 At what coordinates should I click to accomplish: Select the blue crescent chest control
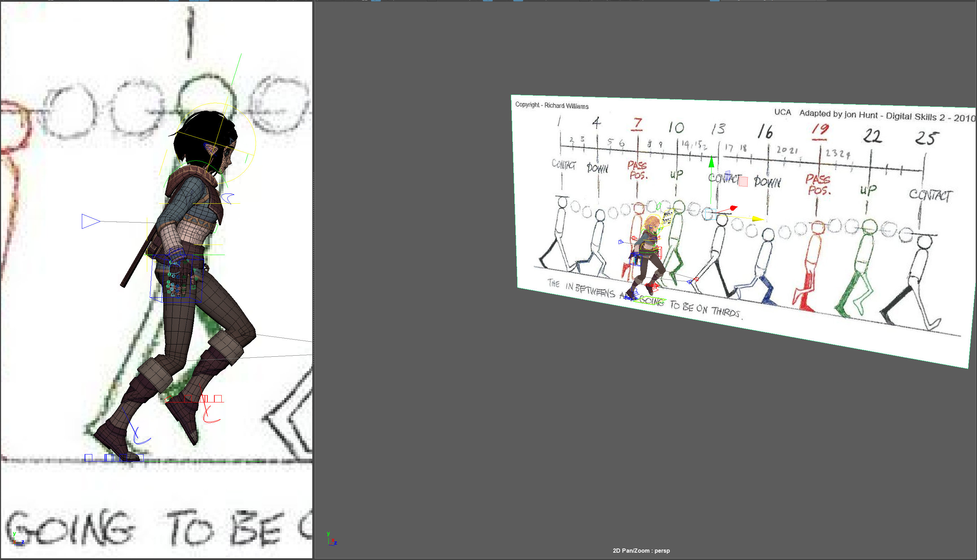click(x=228, y=198)
